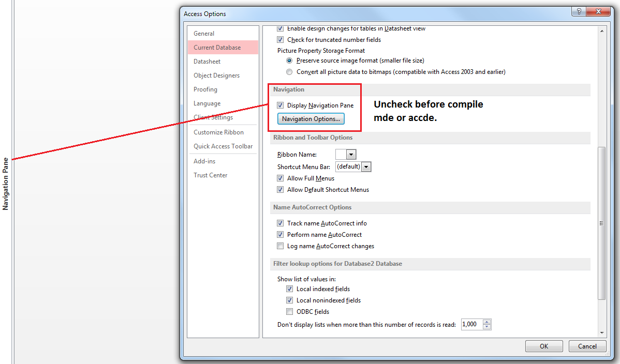620x364 pixels.
Task: Open the Proofing category
Action: (223, 89)
